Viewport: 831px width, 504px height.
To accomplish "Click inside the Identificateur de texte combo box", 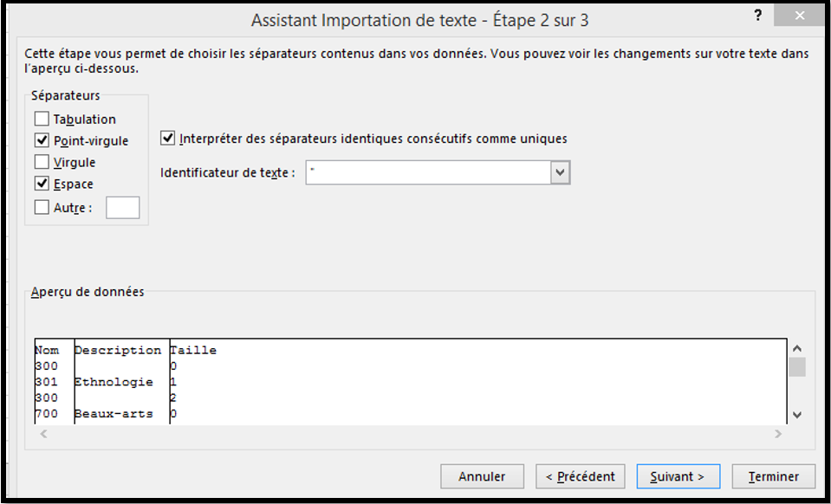I will 428,172.
